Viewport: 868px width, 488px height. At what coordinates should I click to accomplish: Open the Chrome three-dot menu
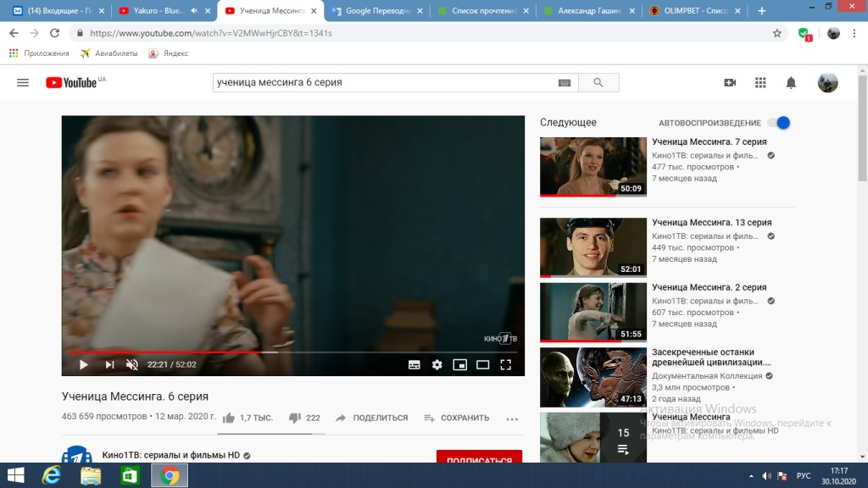pos(854,33)
